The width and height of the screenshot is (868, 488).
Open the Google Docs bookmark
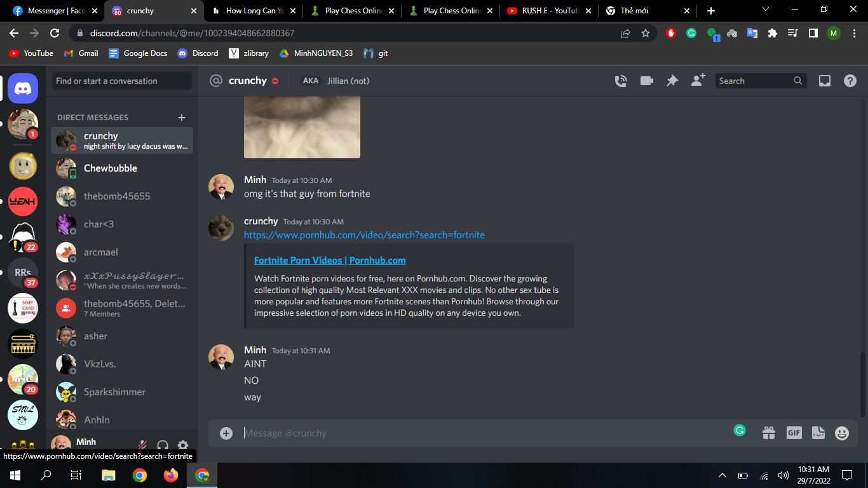pyautogui.click(x=138, y=53)
